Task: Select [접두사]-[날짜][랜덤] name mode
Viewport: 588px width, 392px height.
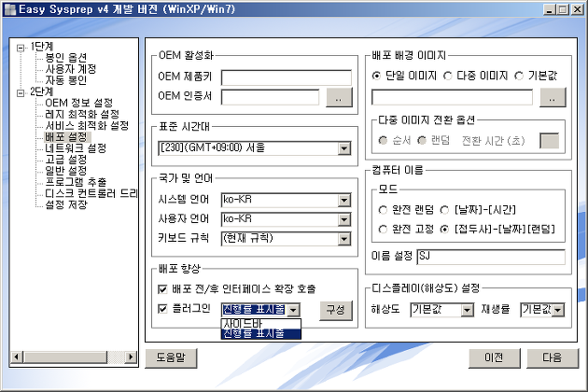Action: click(x=444, y=230)
